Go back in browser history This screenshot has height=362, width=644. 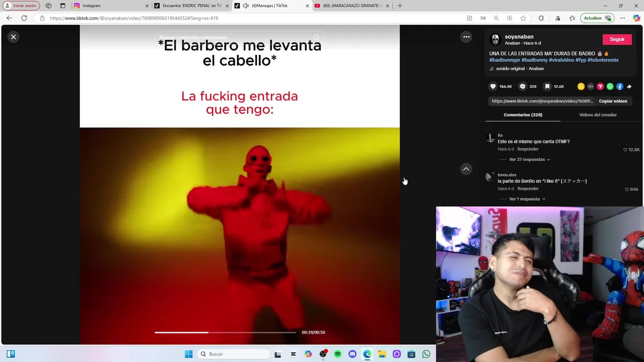tap(9, 18)
